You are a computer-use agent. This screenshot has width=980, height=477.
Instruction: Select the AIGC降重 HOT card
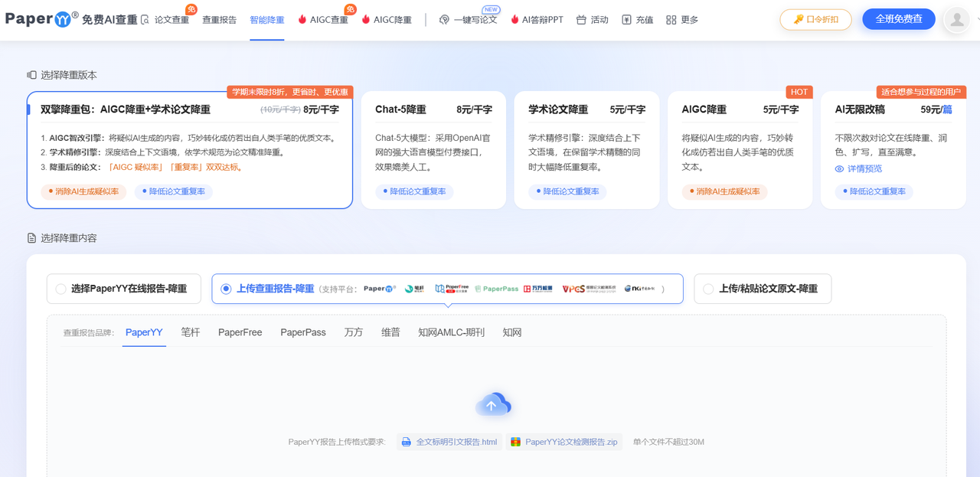point(740,150)
